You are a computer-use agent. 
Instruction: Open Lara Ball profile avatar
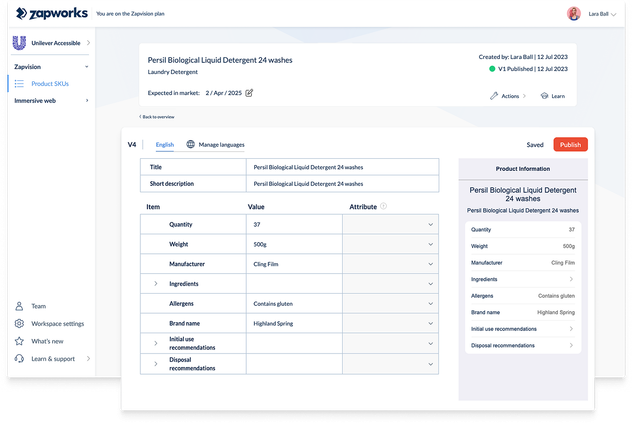(x=574, y=14)
